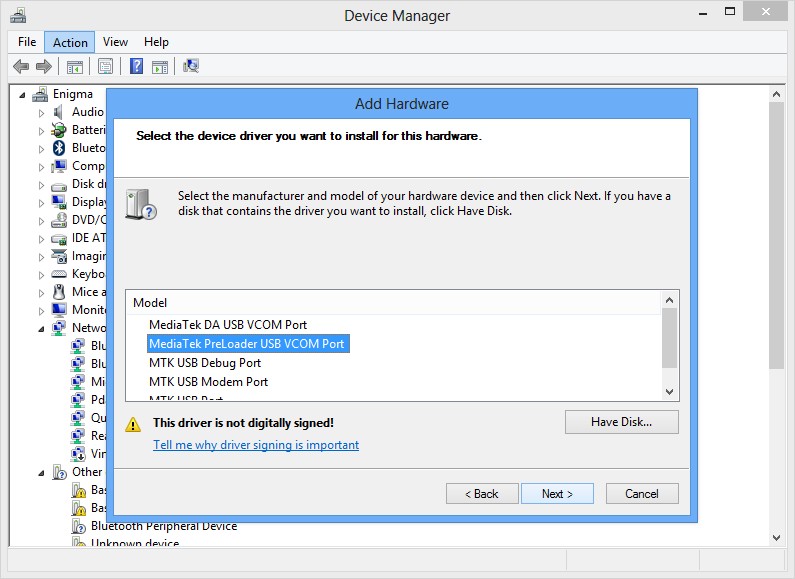Click the Device Manager tree scrollbar thumb
The height and width of the screenshot is (579, 795).
point(776,235)
